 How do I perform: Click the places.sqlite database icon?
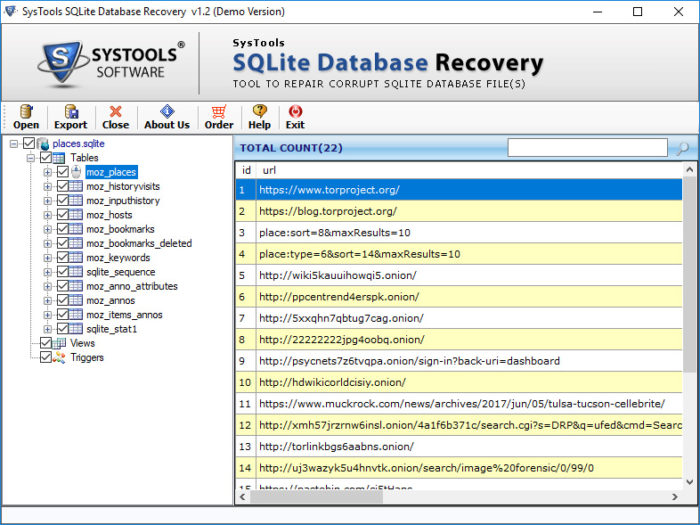(43, 144)
